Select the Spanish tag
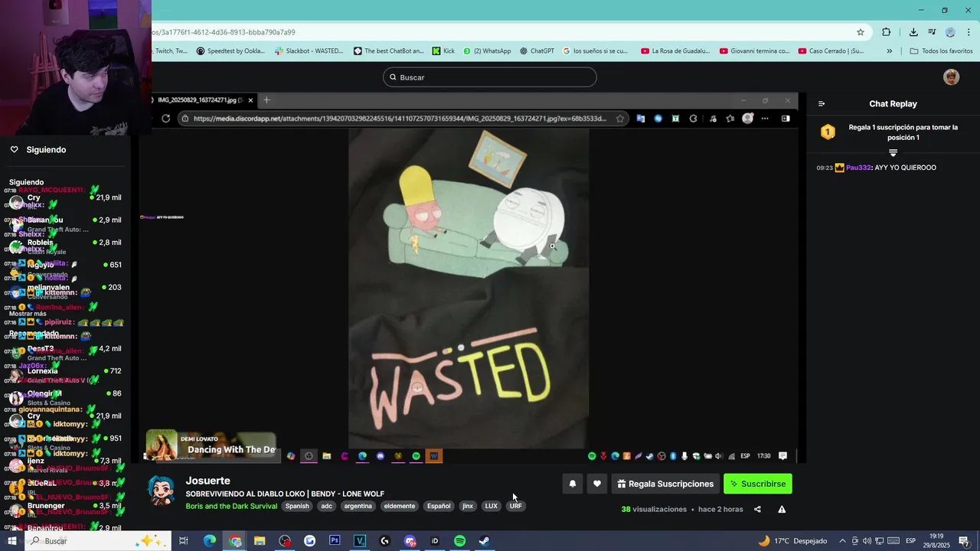Image resolution: width=980 pixels, height=551 pixels. coord(297,506)
